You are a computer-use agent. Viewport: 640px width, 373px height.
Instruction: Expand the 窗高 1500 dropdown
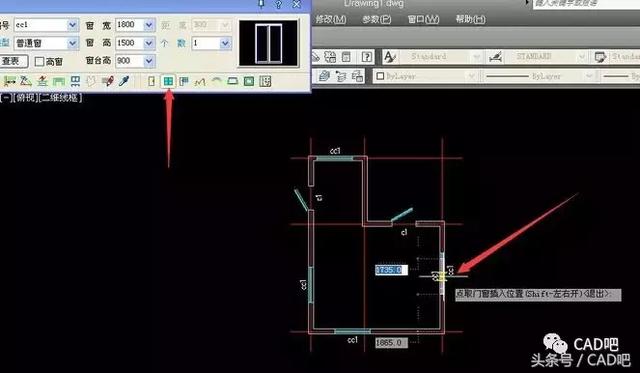click(x=149, y=43)
